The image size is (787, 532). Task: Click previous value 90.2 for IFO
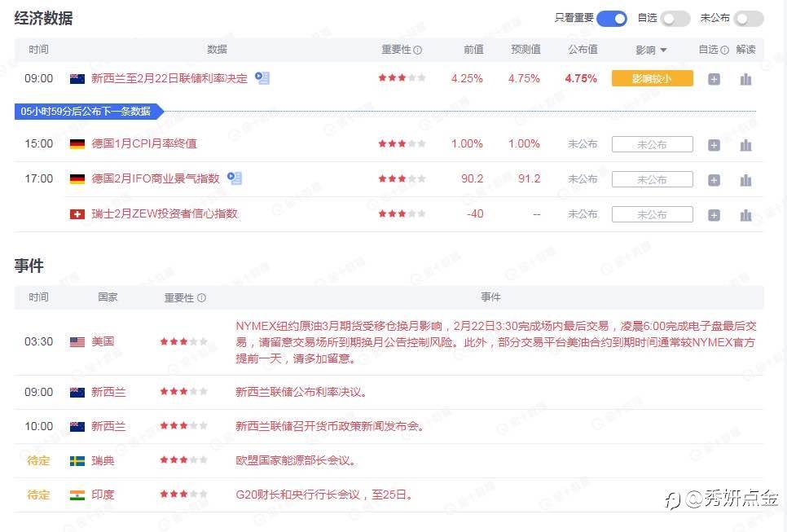coord(473,178)
